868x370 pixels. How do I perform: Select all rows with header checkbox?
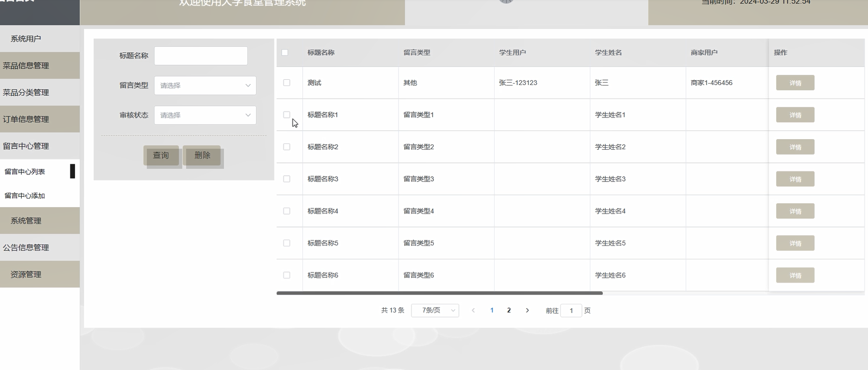(285, 52)
